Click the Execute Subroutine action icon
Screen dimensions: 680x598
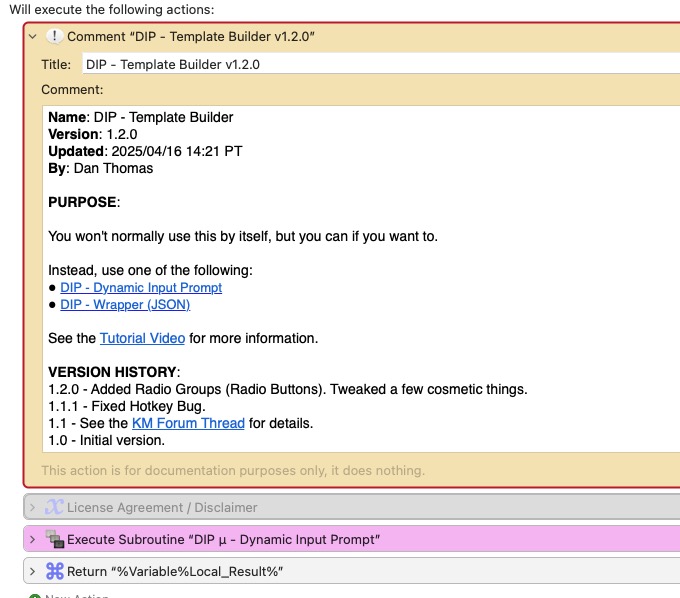55,539
